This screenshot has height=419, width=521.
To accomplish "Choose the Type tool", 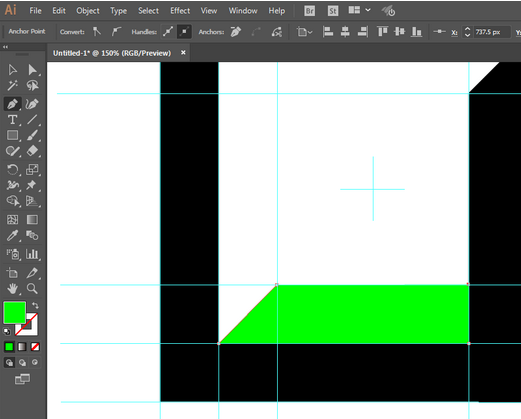I will pos(12,119).
